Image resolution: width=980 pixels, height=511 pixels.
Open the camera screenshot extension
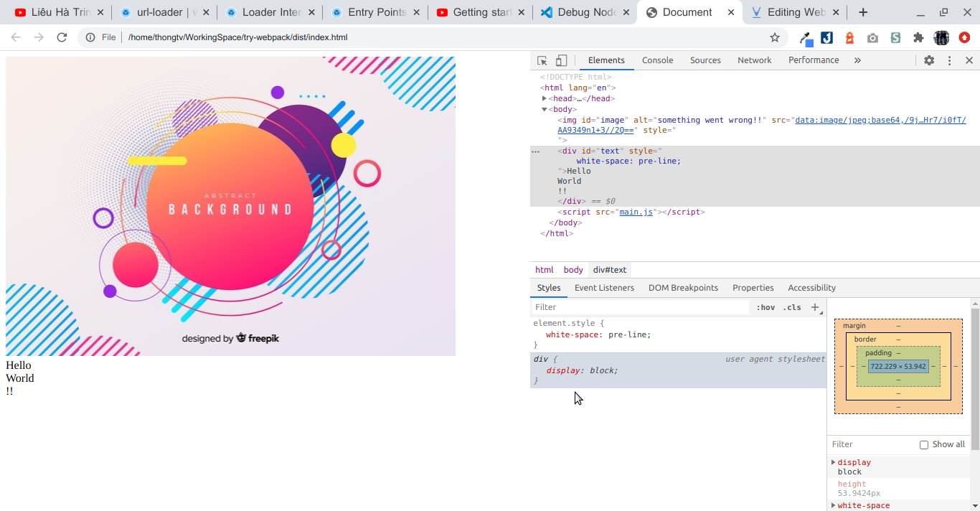(x=872, y=38)
